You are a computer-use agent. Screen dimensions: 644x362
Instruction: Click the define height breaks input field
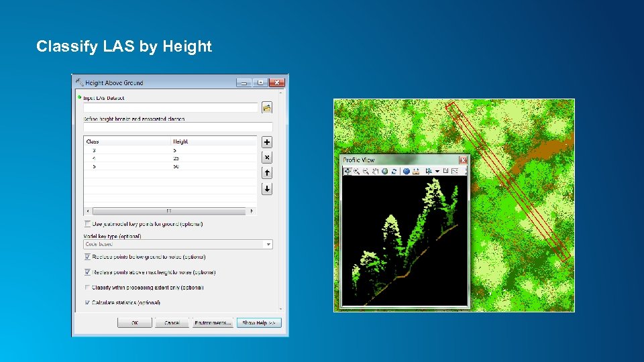pos(178,127)
